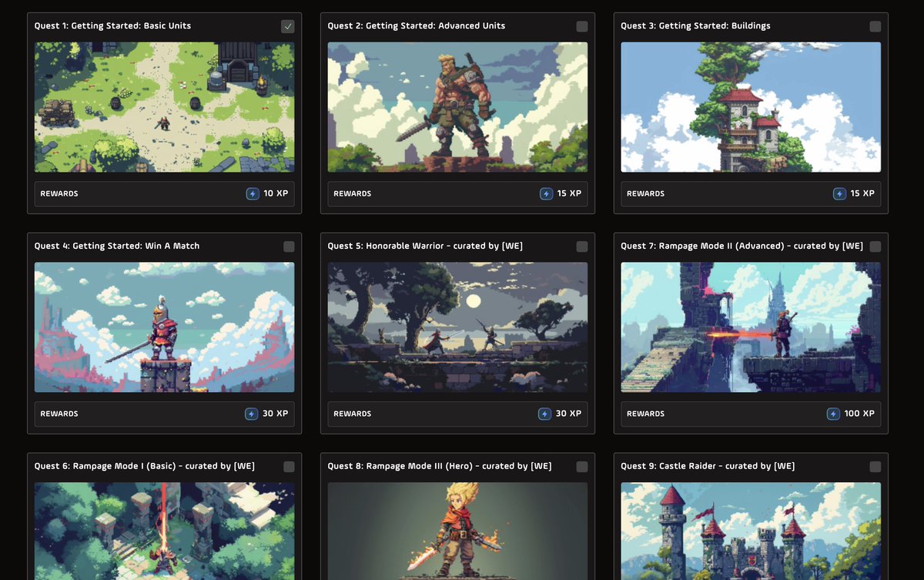Click the title 'Quest 1: Getting Started: Basic Units'

[112, 26]
